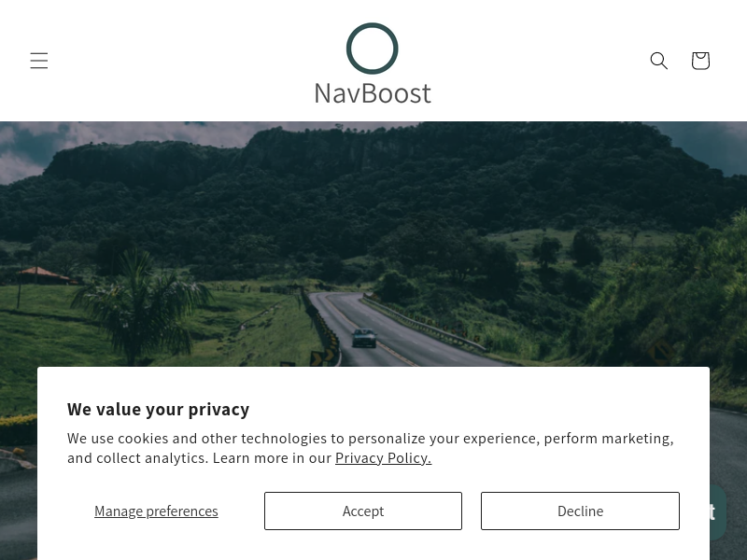The image size is (747, 560).
Task: Open the hamburger navigation menu
Action: click(x=39, y=61)
